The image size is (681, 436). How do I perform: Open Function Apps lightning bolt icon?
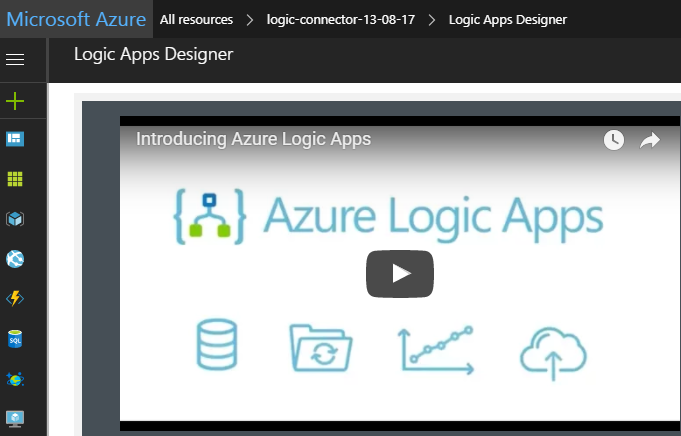(x=15, y=298)
